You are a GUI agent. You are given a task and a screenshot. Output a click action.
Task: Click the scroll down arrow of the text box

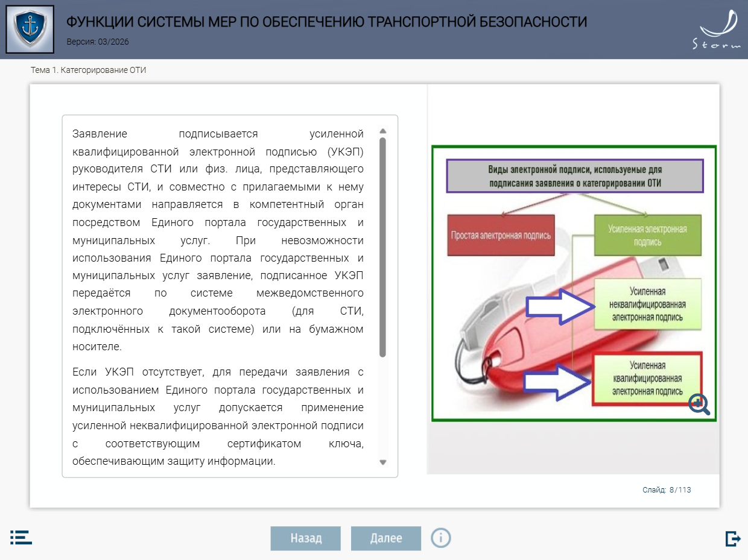(382, 462)
